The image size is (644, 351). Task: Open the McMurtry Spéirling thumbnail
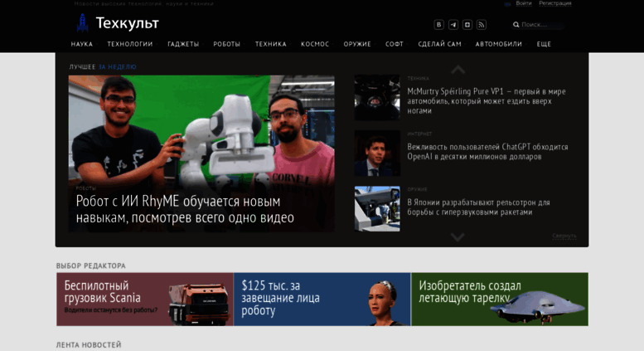[377, 97]
